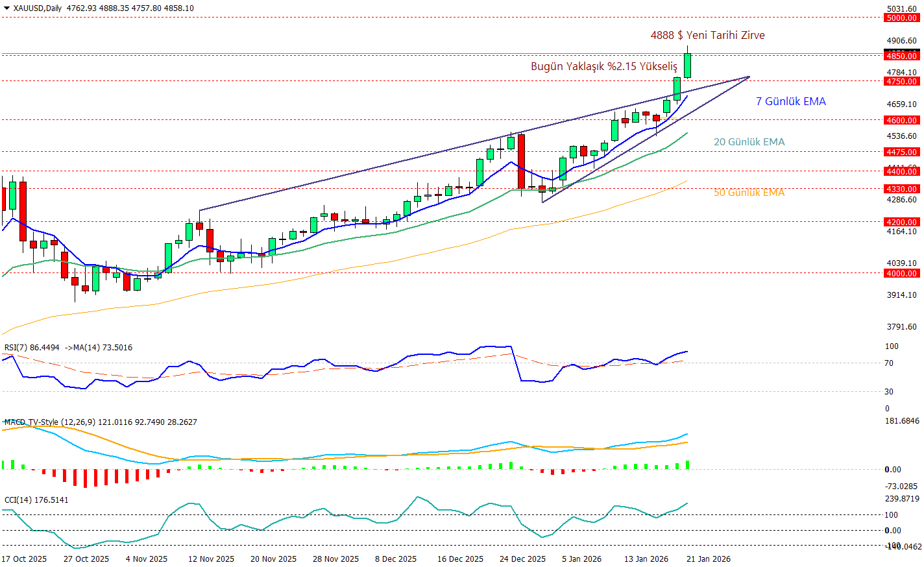Screen dimensions: 924x567
Task: Select the red 4475.00 price level tag
Action: pos(902,152)
